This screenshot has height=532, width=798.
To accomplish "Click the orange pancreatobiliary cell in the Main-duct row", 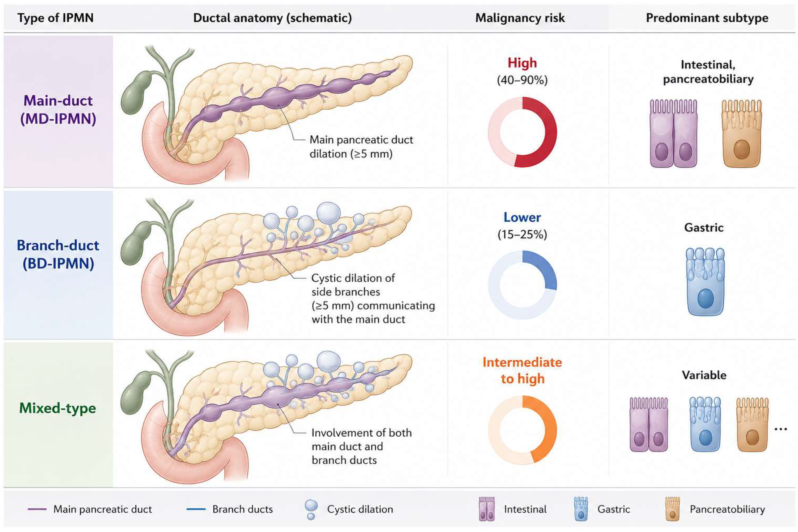I will click(741, 133).
